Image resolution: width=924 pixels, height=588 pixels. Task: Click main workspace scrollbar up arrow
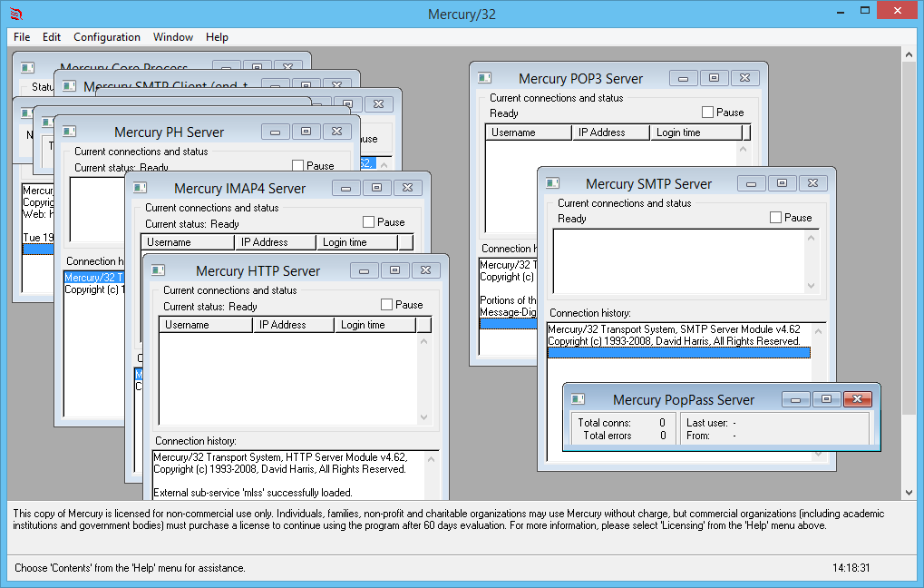click(909, 54)
